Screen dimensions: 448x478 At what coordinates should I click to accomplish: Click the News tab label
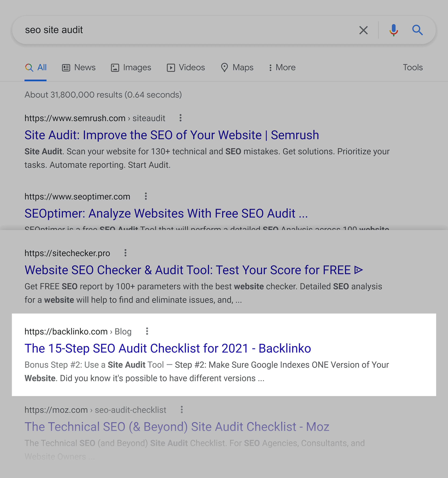click(84, 67)
